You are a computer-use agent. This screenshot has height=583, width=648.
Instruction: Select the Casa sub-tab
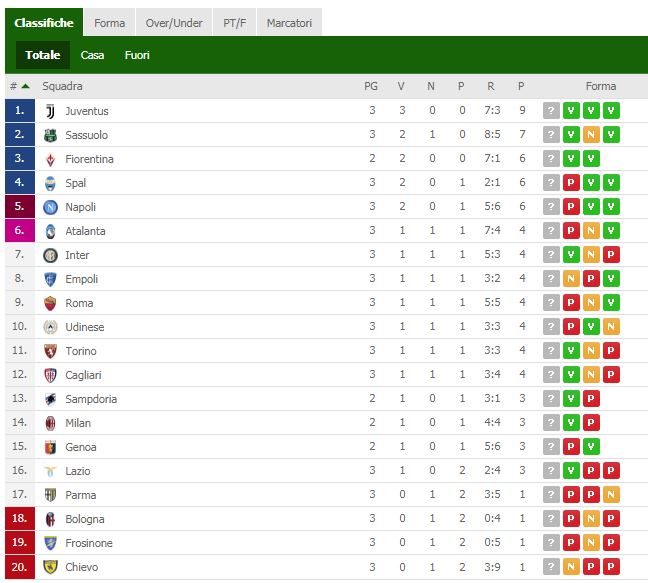point(92,55)
